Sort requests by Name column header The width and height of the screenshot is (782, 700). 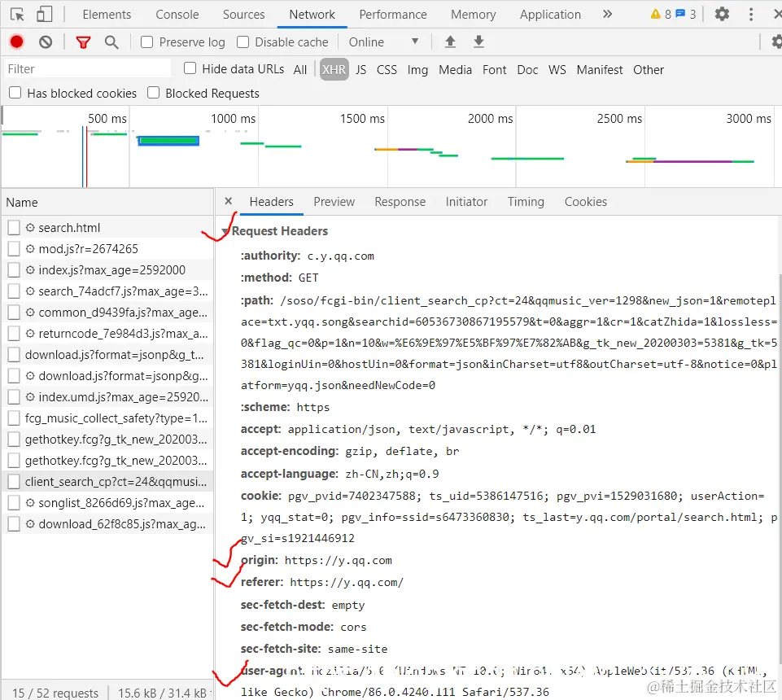107,202
